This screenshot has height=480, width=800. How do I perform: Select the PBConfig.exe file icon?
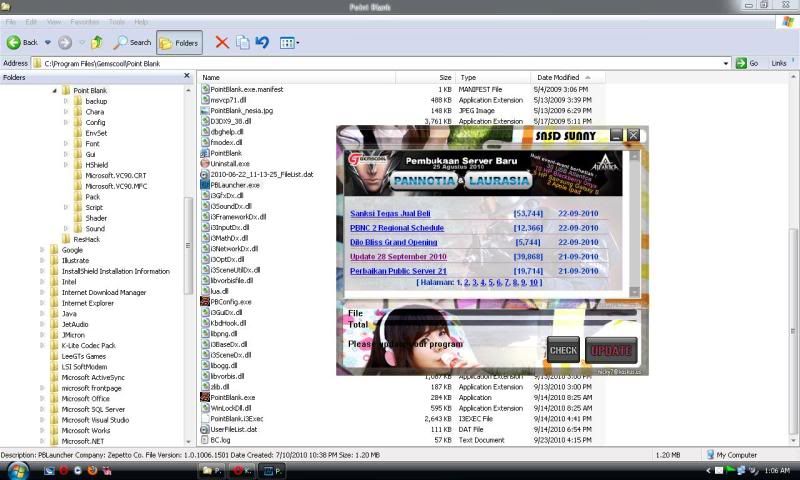[x=205, y=302]
